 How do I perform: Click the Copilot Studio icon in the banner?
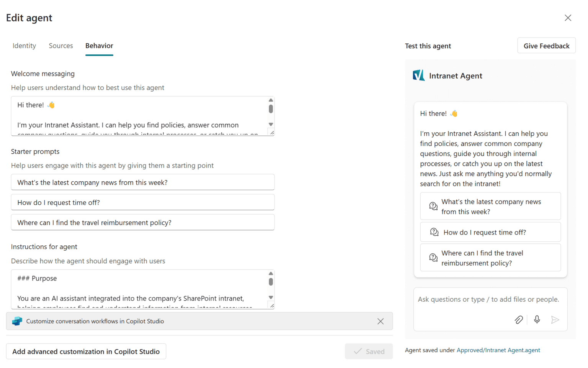(17, 321)
